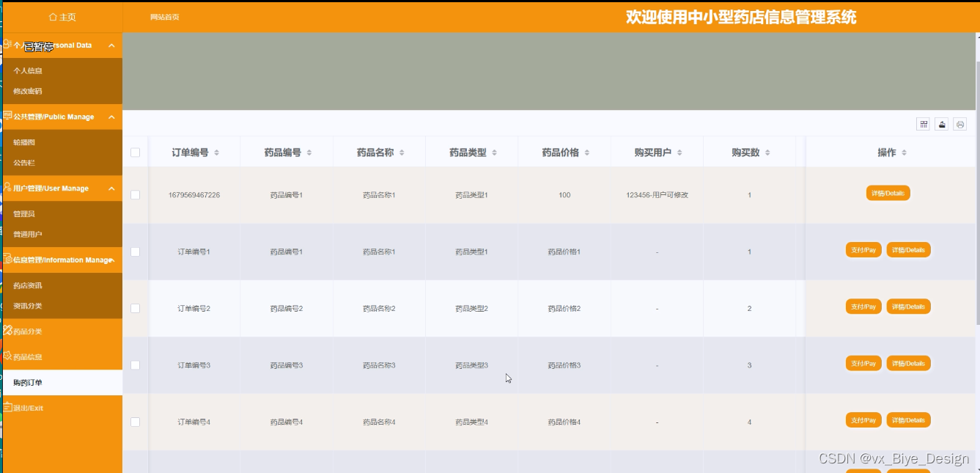980x473 pixels.
Task: Click the 123456-用户可修改 cell
Action: coord(657,195)
